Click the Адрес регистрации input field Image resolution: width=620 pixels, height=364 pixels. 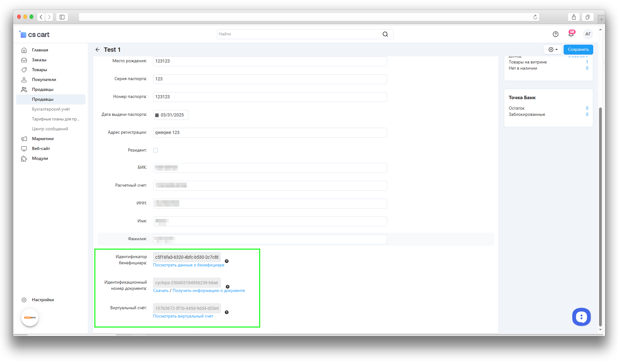click(269, 133)
